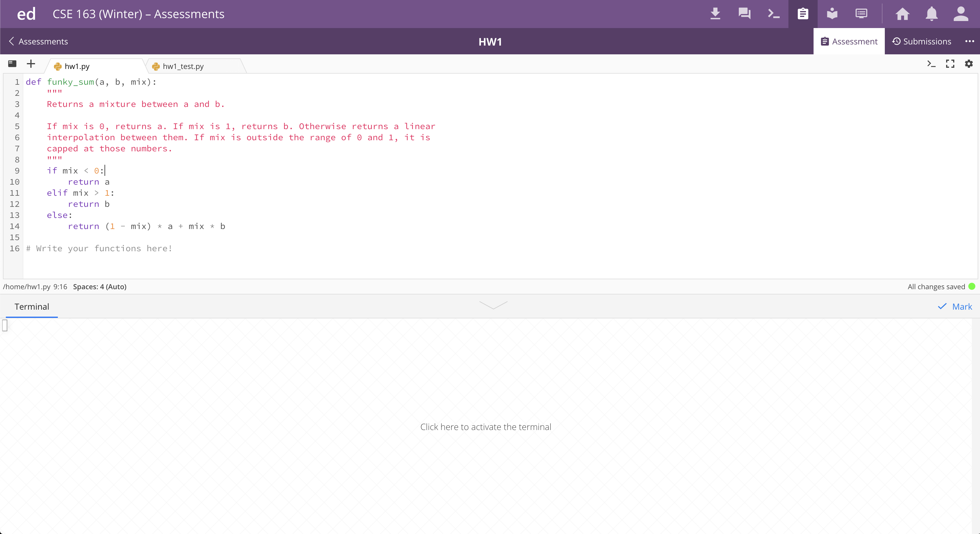980x534 pixels.
Task: Open the user account icon
Action: [x=961, y=14]
